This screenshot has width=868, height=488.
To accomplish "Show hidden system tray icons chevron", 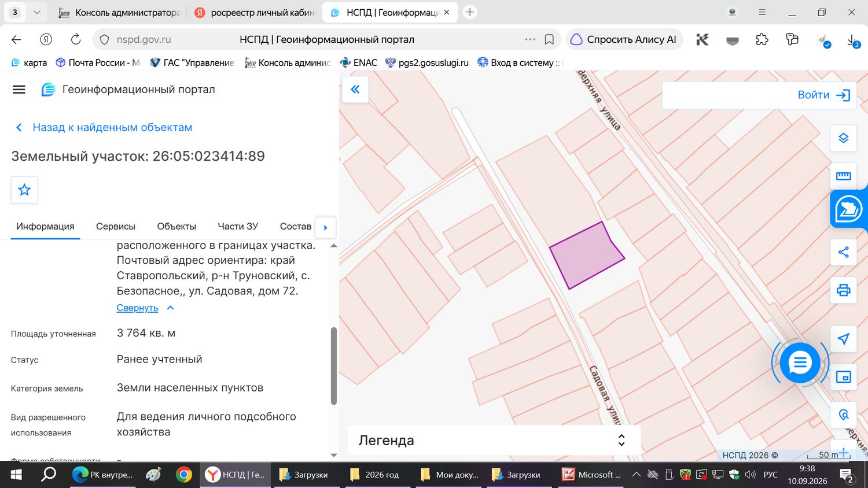I will [636, 475].
